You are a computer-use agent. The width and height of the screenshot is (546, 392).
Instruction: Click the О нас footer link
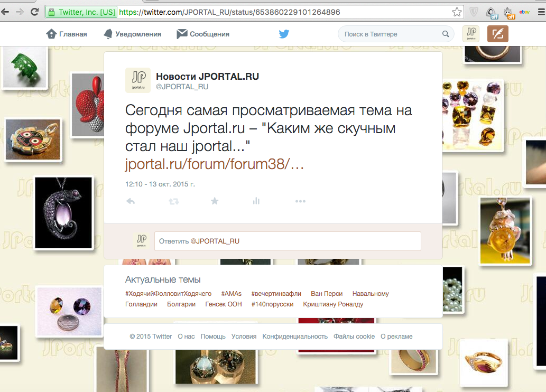click(186, 337)
